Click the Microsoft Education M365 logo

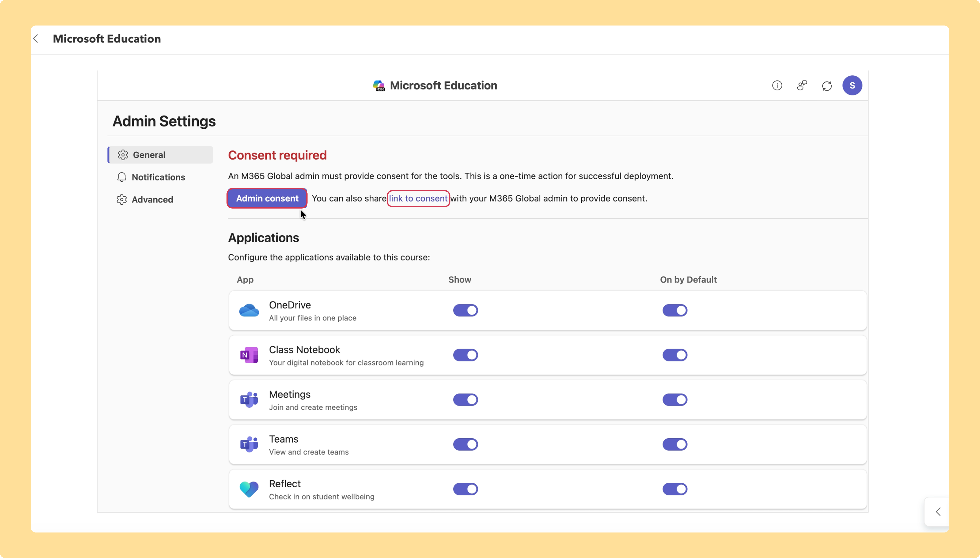pos(379,85)
